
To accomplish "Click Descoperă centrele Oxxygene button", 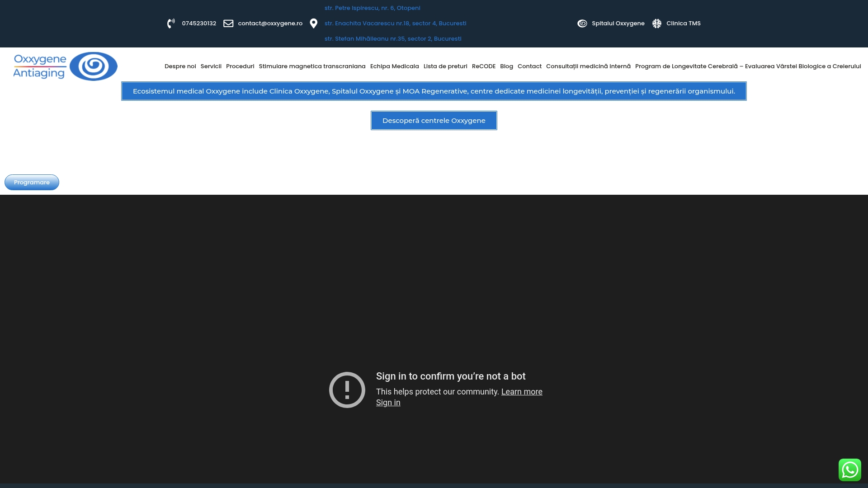I will 434,121.
